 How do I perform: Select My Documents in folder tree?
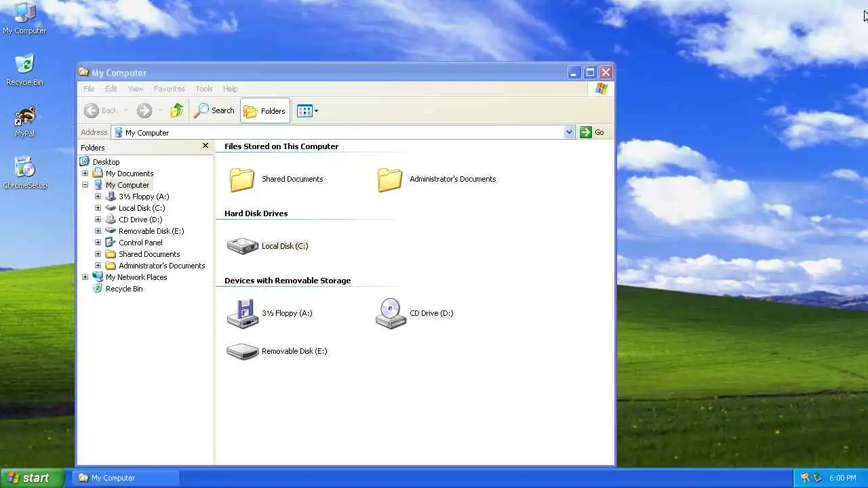[130, 174]
